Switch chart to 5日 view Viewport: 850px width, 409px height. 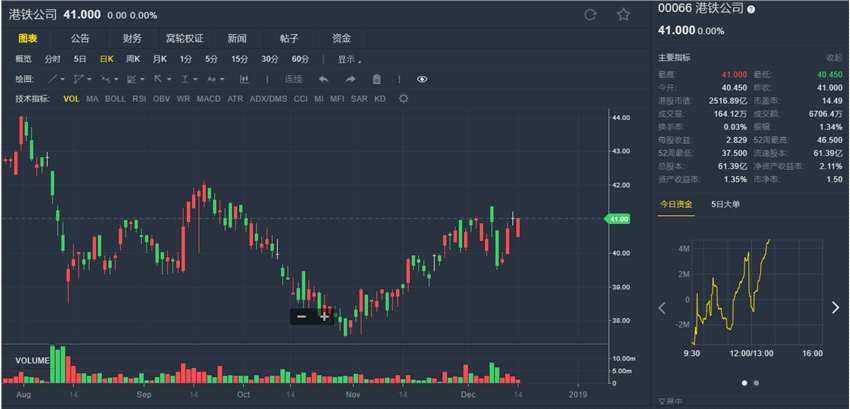coord(80,59)
